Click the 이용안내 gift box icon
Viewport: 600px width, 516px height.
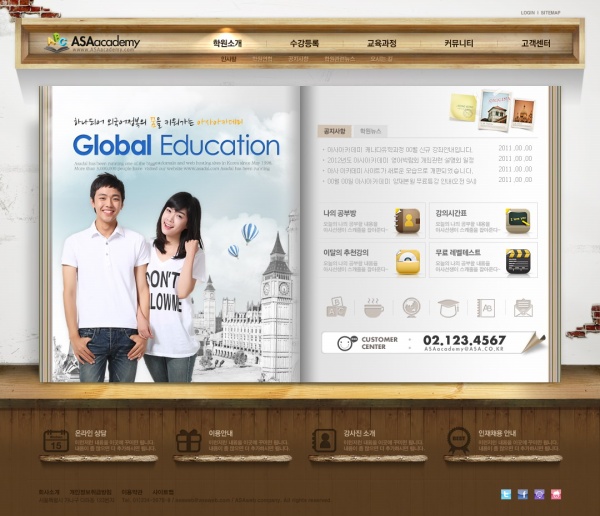pyautogui.click(x=189, y=441)
